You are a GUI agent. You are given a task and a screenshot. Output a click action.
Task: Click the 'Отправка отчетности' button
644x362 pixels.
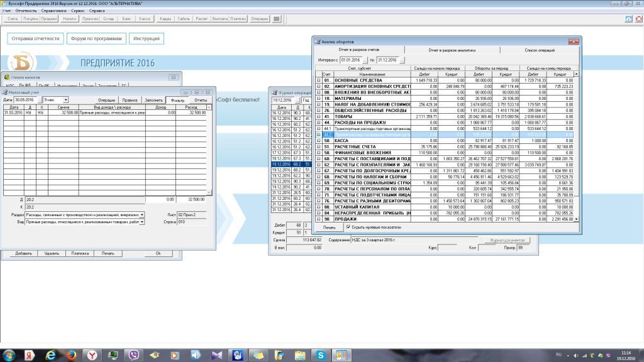(x=35, y=38)
